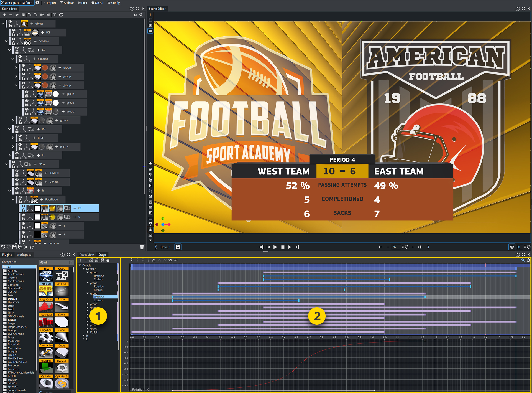The height and width of the screenshot is (393, 532).
Task: Collapse the object container in Scene Tree
Action: 3,24
